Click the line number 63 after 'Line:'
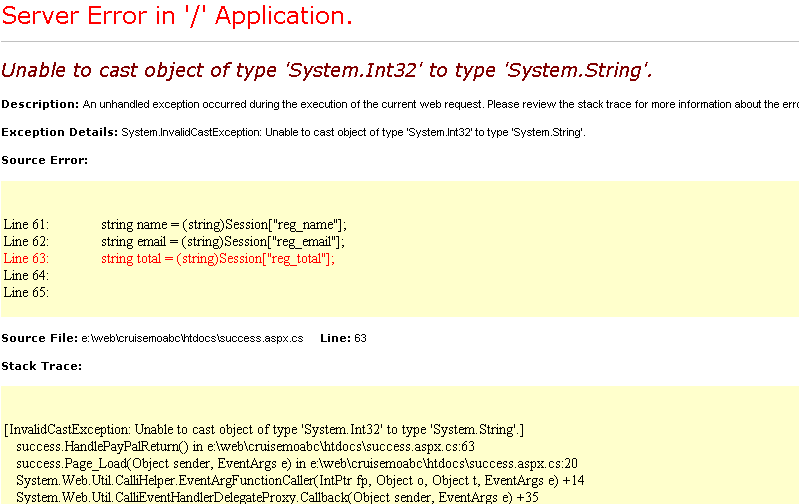 360,338
